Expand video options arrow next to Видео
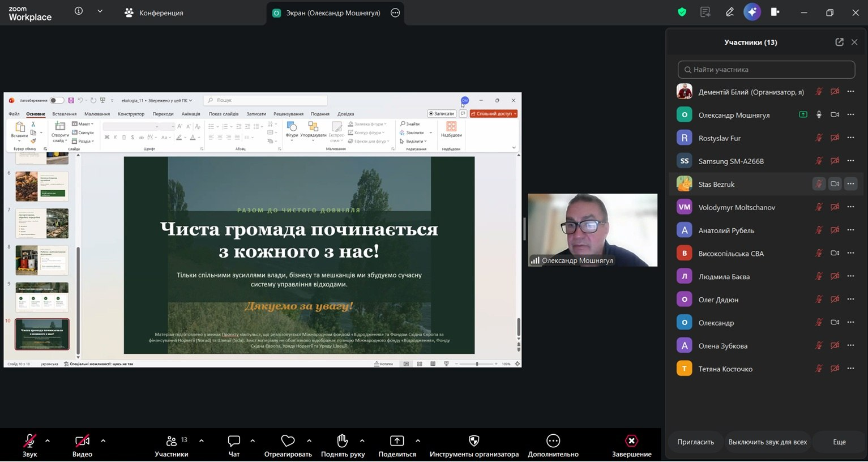Screen dimensions: 868x462 pos(103,440)
